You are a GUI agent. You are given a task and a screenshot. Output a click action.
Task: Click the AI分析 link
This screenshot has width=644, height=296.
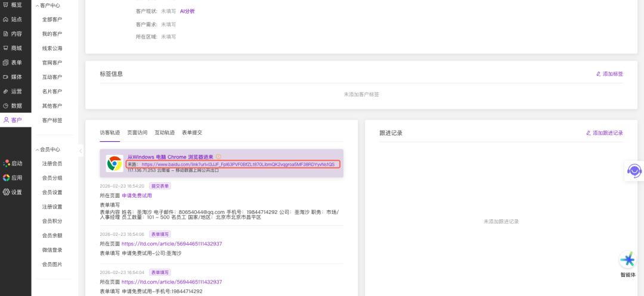click(187, 11)
